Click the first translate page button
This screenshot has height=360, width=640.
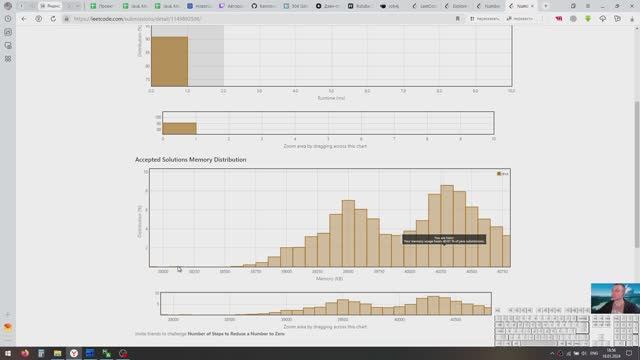(484, 19)
